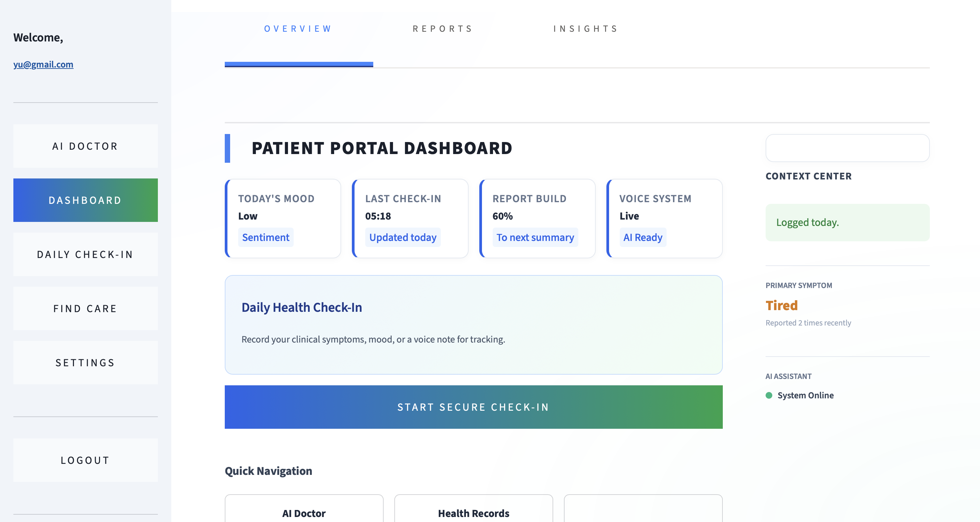The height and width of the screenshot is (522, 980).
Task: Open Find Care from sidebar
Action: pos(85,308)
